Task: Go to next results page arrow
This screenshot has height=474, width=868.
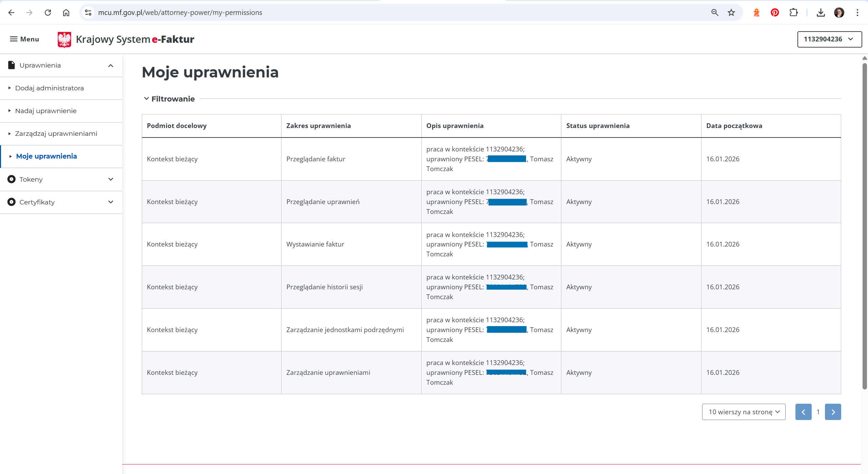Action: click(x=833, y=412)
